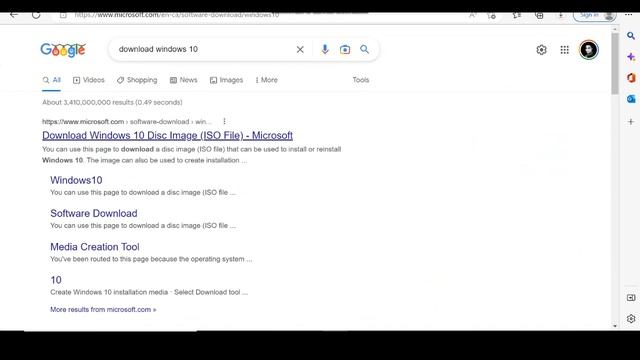Open the Favorites list icon
The width and height of the screenshot is (640, 360).
coord(517,16)
